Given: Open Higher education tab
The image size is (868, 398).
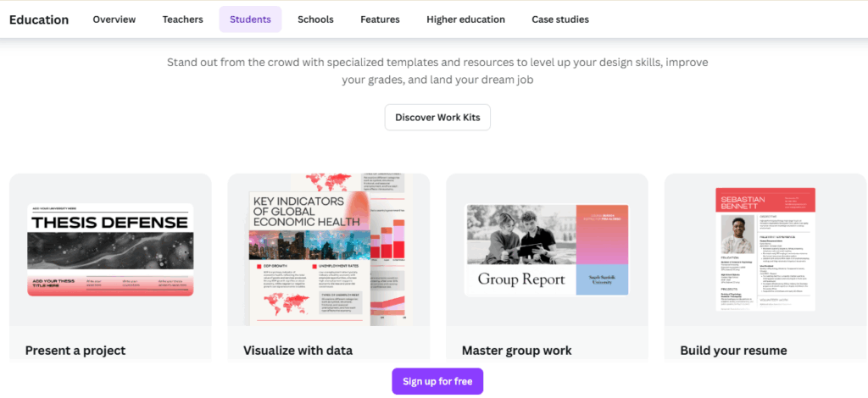Looking at the screenshot, I should [x=465, y=19].
